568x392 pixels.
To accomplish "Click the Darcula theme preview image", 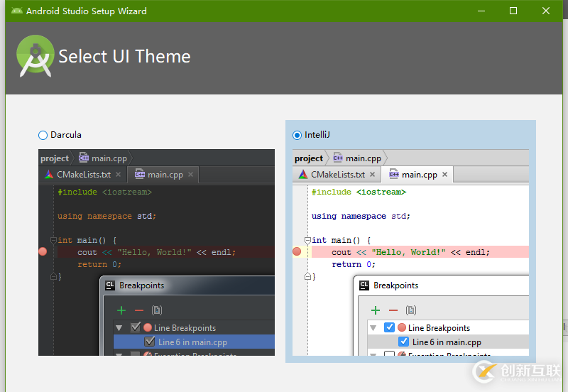I will [x=156, y=252].
